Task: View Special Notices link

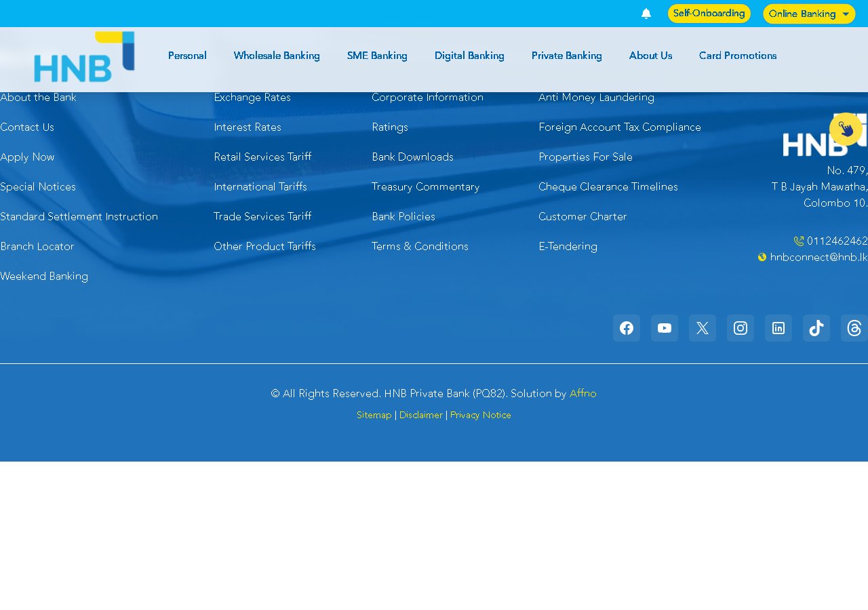Action: [38, 187]
